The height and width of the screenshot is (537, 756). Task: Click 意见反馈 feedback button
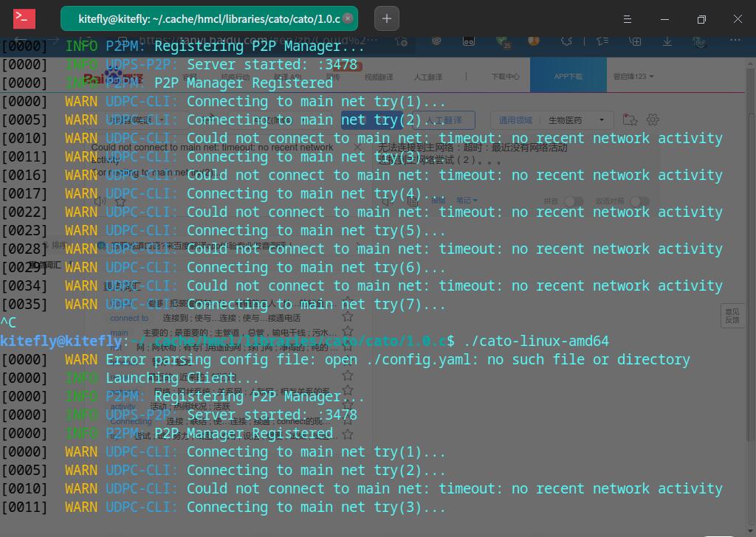point(732,316)
